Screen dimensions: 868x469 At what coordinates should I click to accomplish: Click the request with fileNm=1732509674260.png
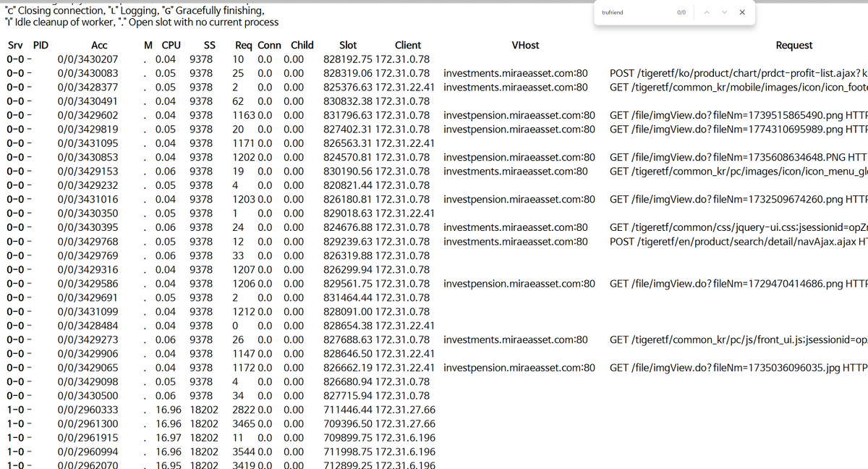739,200
